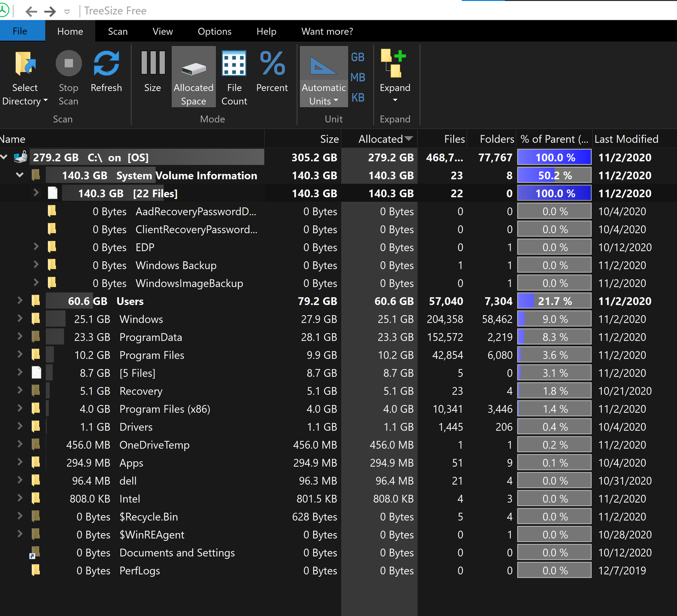Click the Windows folder percent bar
Screen dimensions: 677x616
coord(554,319)
